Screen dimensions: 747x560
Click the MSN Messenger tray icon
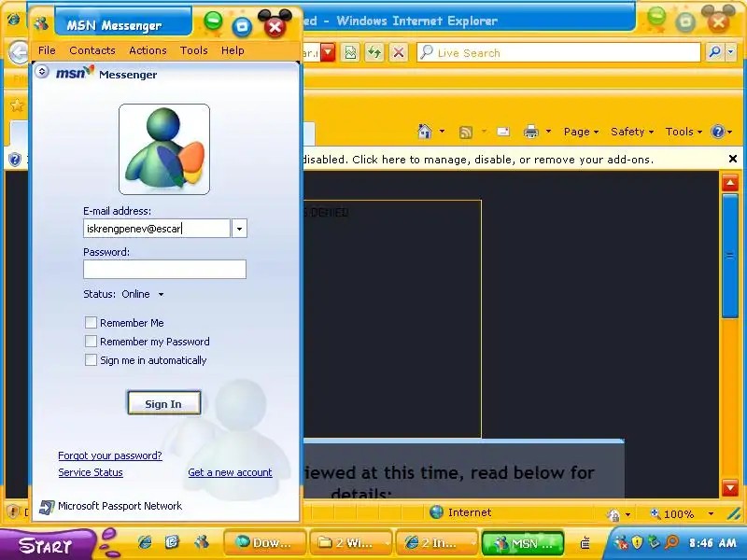point(621,542)
